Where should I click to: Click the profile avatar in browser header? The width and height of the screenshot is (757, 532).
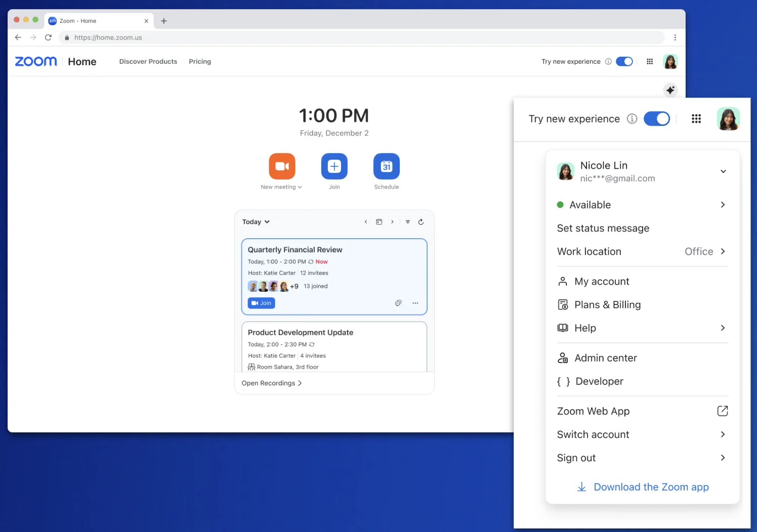pyautogui.click(x=670, y=62)
